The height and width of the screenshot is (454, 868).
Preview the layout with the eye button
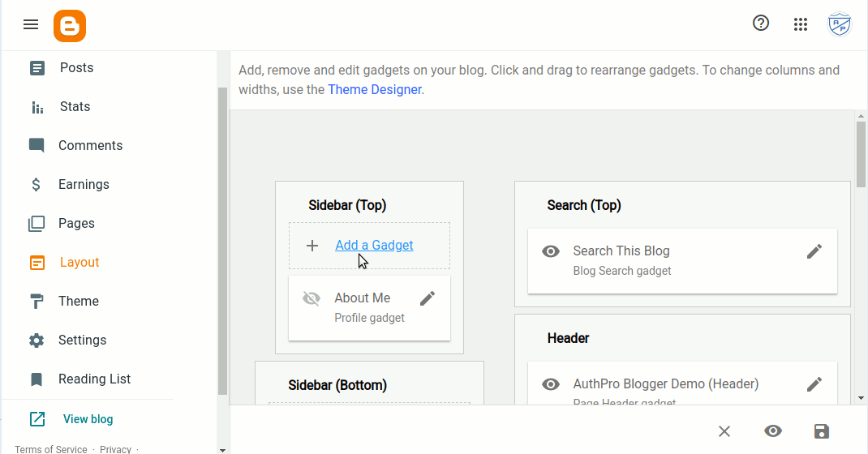(x=773, y=431)
